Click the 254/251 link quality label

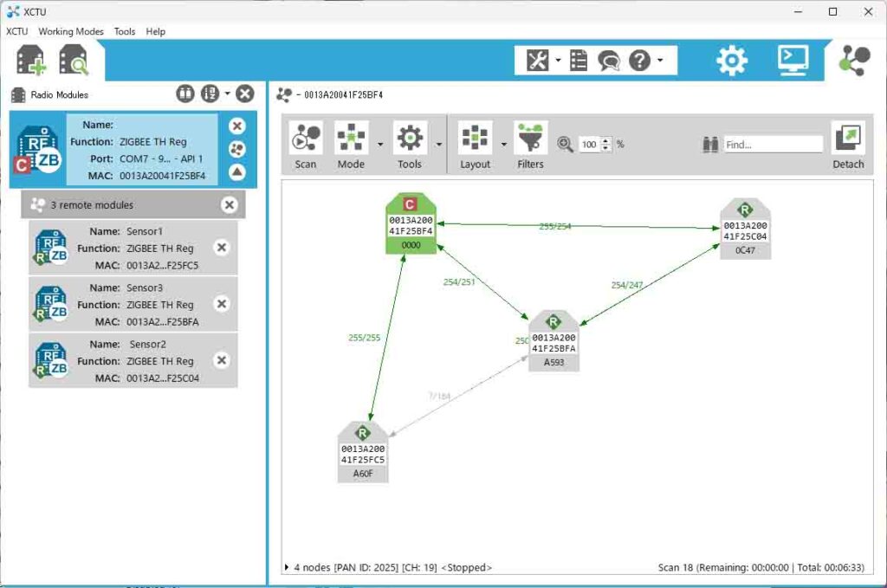point(459,281)
